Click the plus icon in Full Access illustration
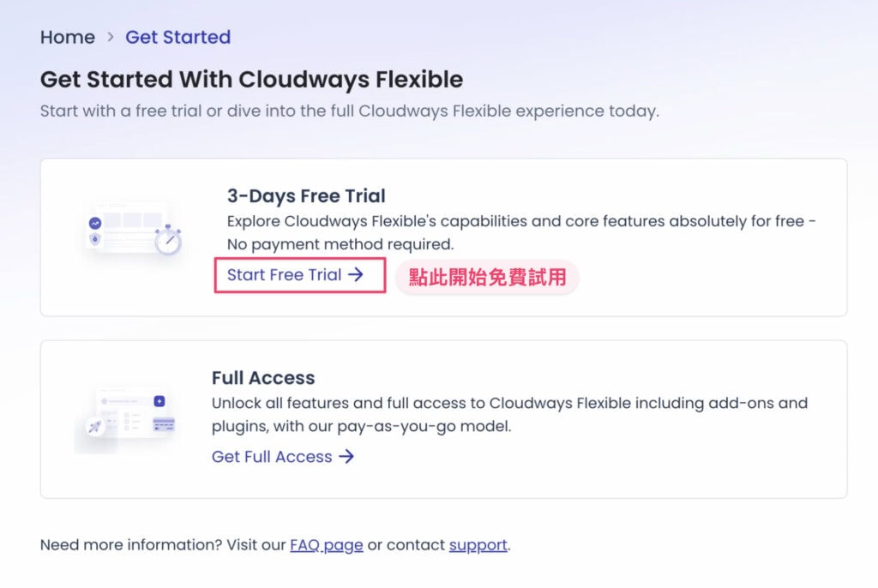The image size is (878, 588). point(159,401)
